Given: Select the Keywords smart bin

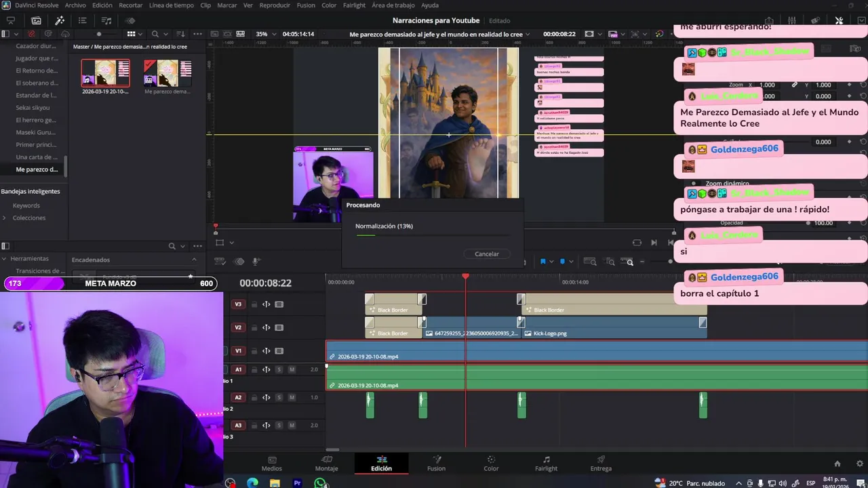Looking at the screenshot, I should tap(26, 205).
